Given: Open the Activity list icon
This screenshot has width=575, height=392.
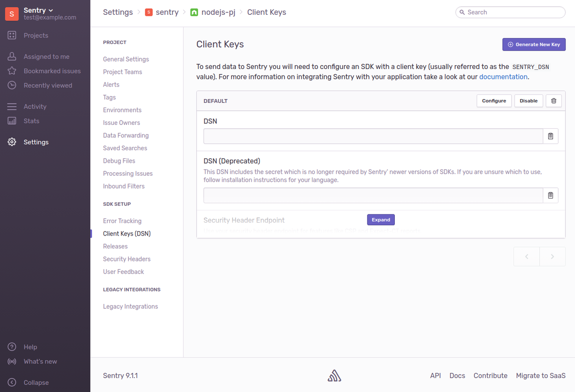Looking at the screenshot, I should (x=12, y=106).
